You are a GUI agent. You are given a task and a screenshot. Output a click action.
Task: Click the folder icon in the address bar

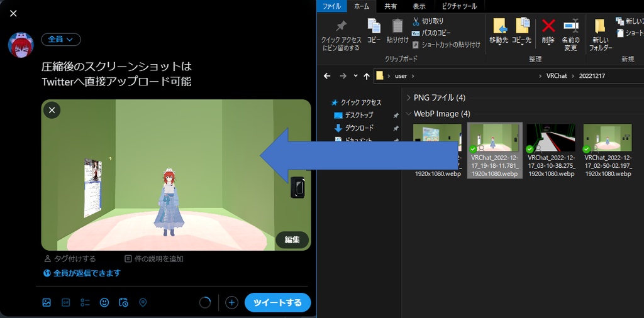(380, 76)
